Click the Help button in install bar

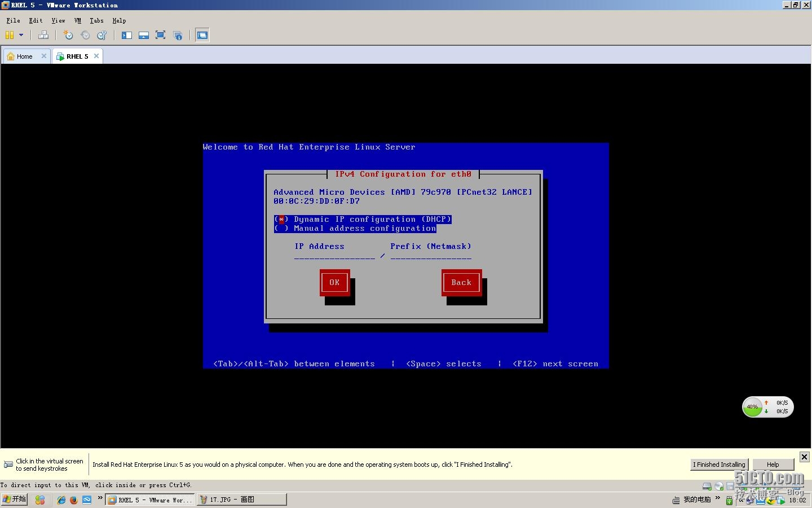[x=773, y=465]
